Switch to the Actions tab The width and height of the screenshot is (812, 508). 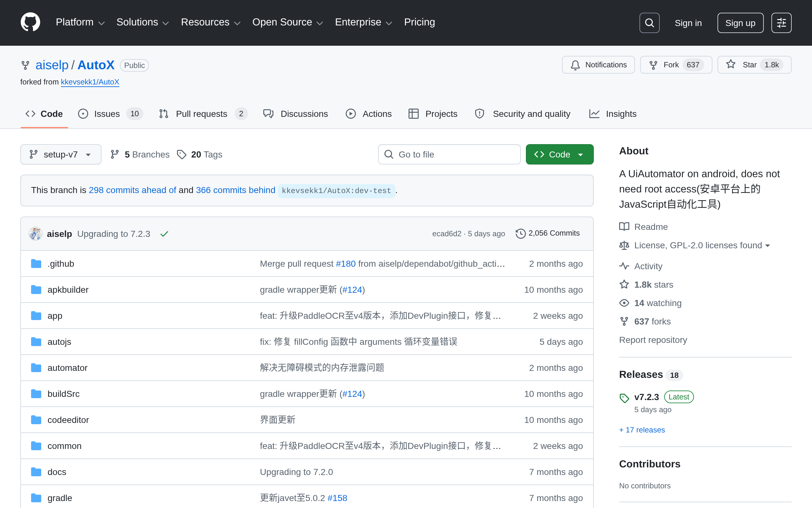[x=369, y=114]
